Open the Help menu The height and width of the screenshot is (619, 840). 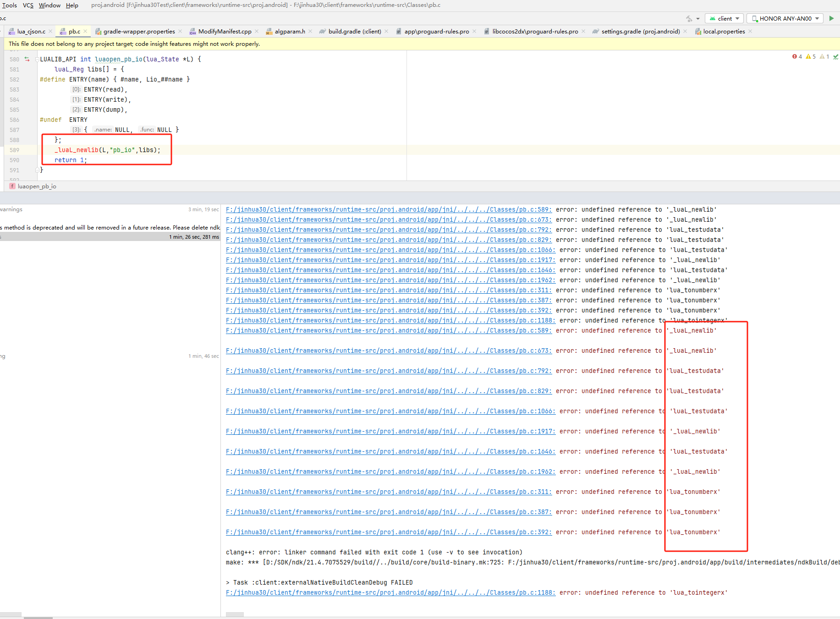72,5
